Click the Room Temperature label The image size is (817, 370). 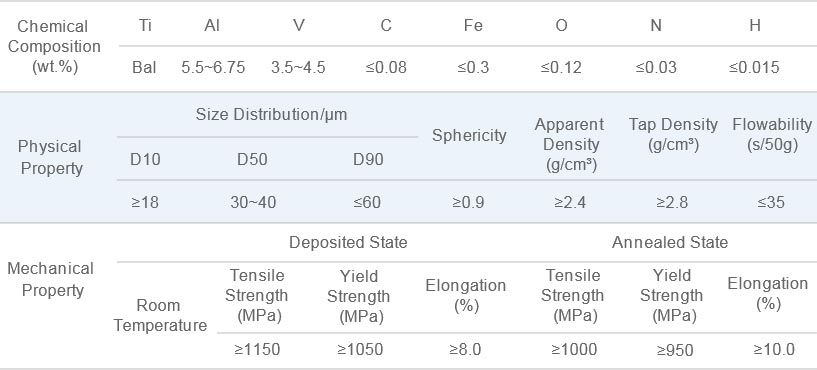click(x=160, y=315)
